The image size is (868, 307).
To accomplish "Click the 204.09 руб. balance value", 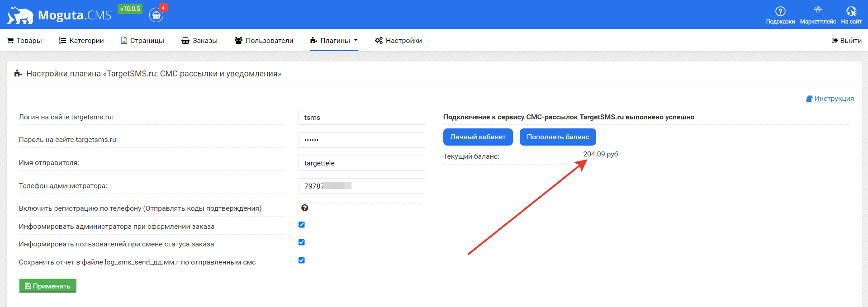I will pos(601,154).
